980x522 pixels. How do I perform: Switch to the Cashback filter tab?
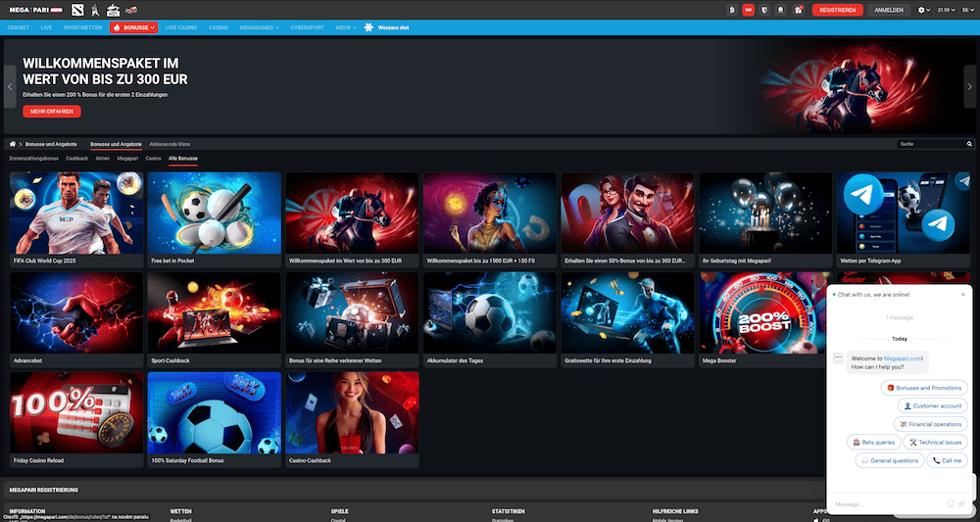[x=76, y=158]
